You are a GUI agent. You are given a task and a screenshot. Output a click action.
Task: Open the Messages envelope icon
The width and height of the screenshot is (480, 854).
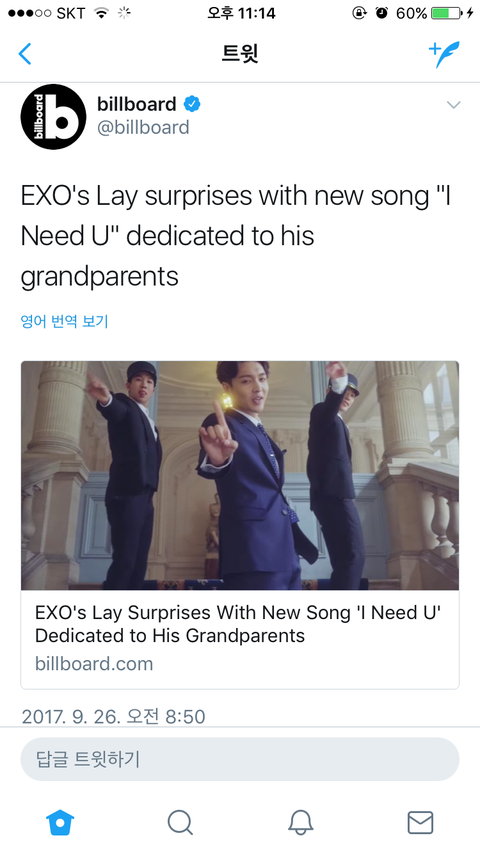[x=420, y=822]
